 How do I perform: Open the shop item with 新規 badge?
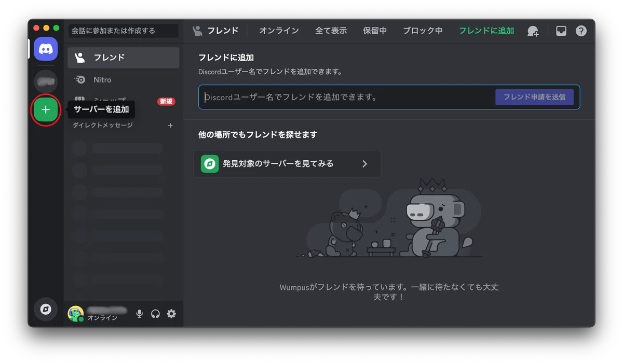point(124,101)
